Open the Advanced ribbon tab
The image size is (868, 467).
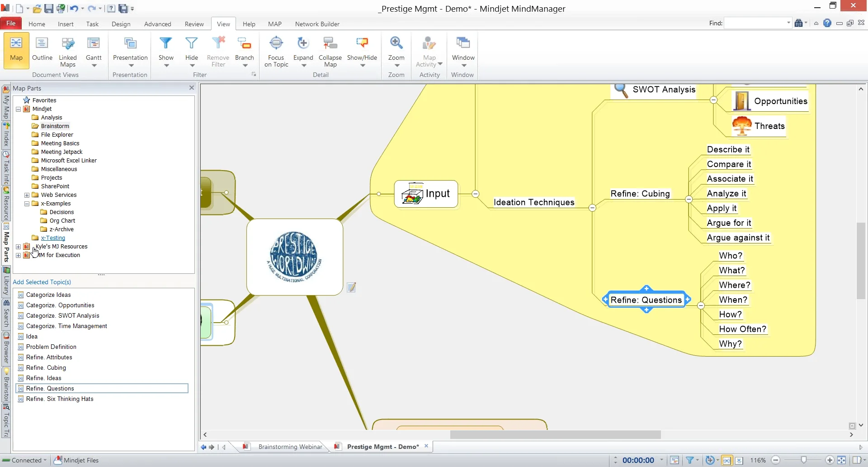157,24
